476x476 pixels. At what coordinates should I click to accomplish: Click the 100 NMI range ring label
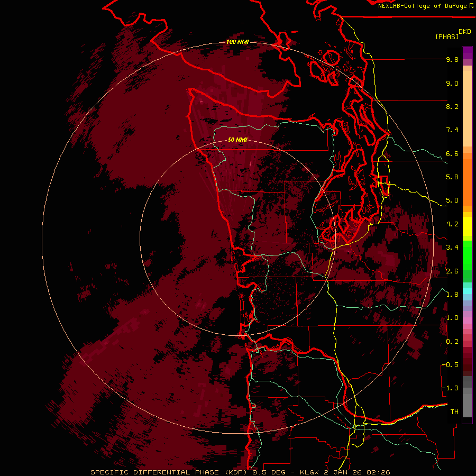(237, 42)
